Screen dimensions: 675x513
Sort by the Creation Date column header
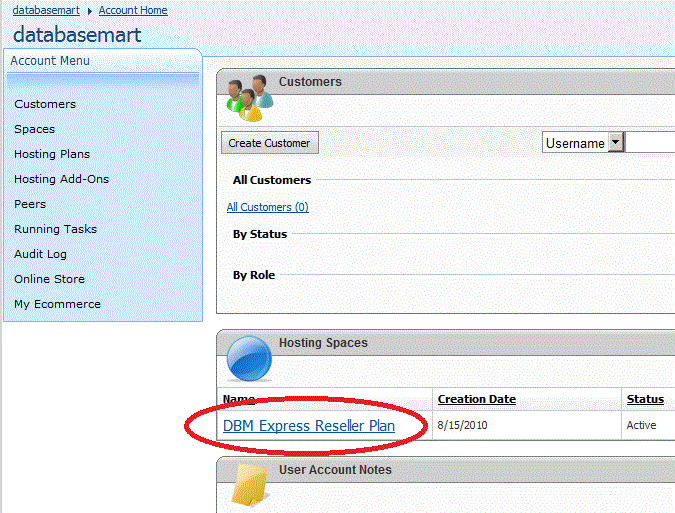coord(477,399)
